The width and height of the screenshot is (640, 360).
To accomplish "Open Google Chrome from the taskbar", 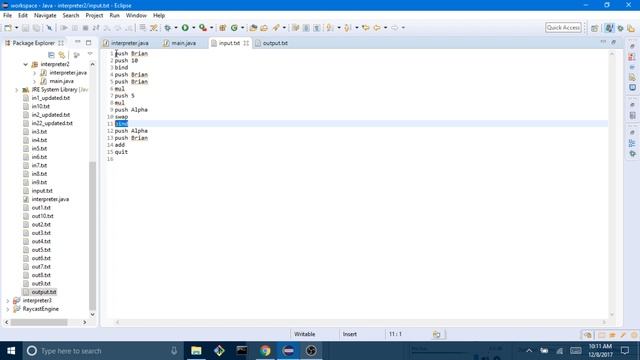I will pos(265,351).
